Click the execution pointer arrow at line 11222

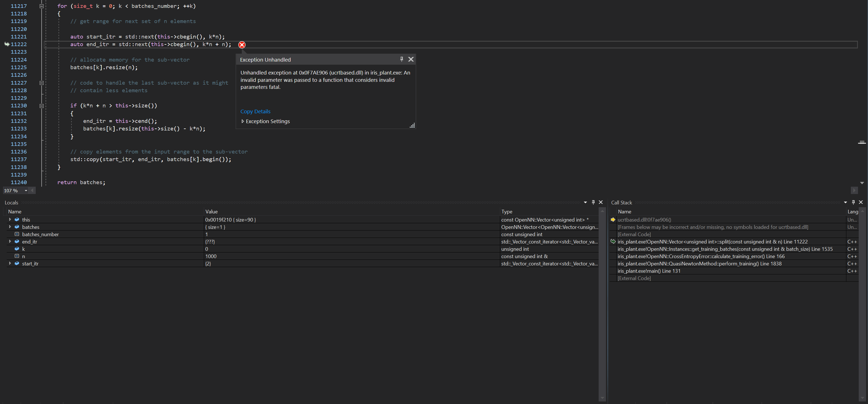tap(6, 44)
